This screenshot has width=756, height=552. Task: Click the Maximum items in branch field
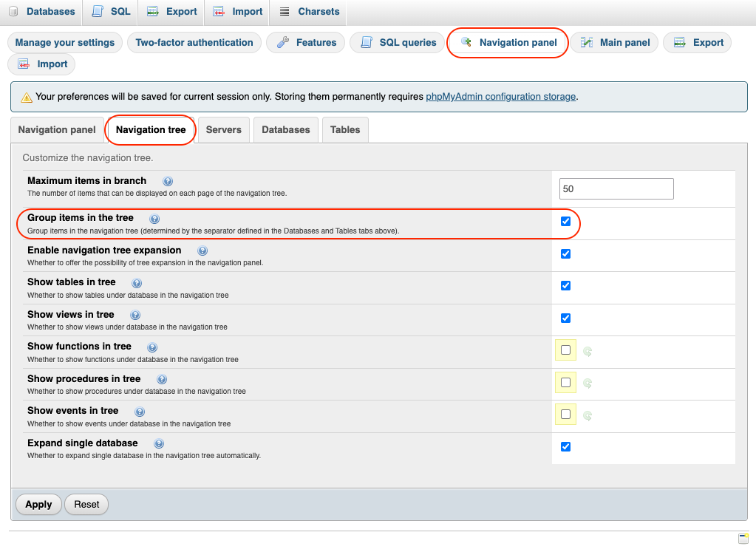point(616,188)
